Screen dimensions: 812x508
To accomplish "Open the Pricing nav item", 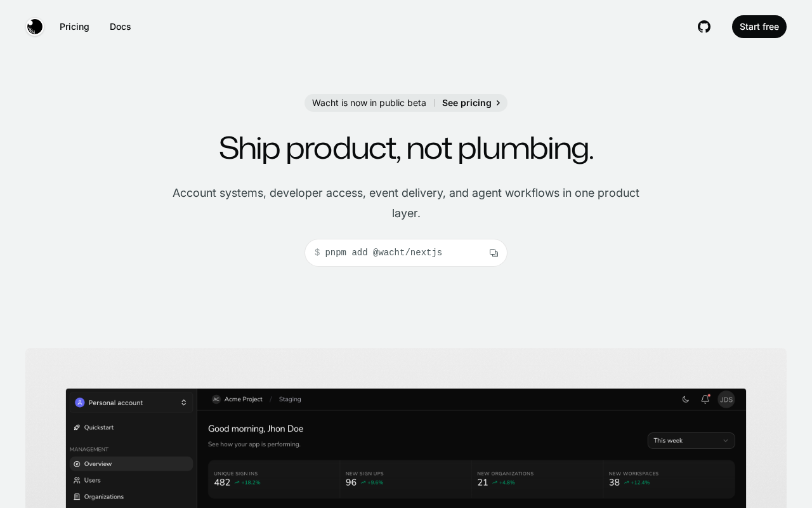I will 74,27.
